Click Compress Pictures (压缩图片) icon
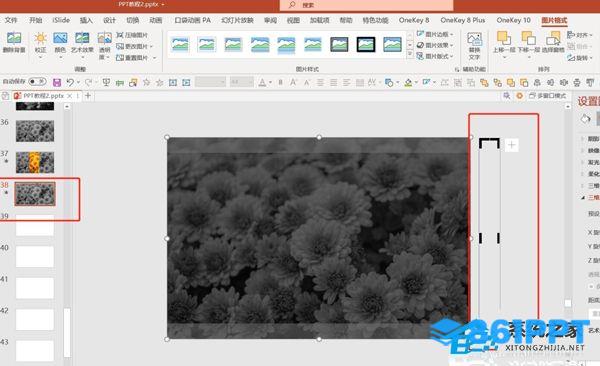Screen dimensions: 600x366 (120, 35)
